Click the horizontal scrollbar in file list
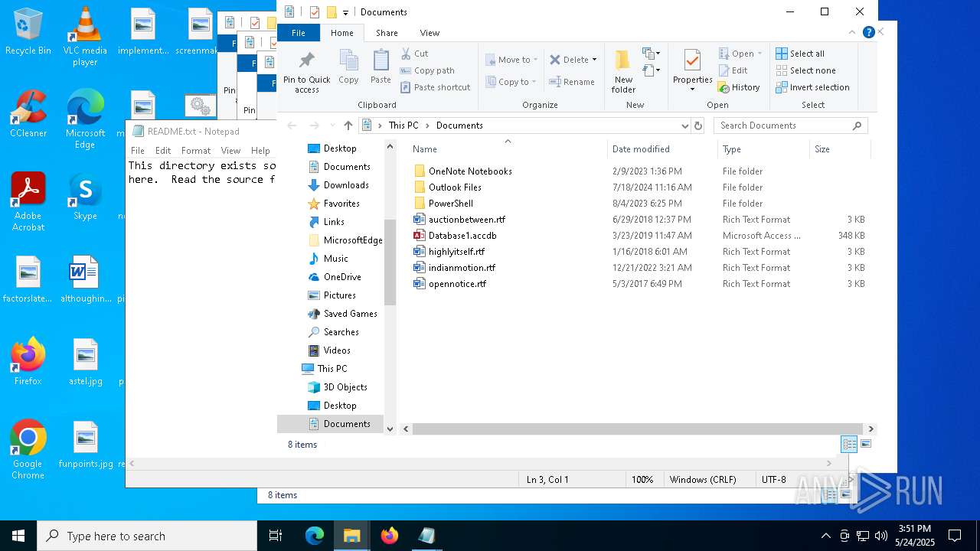 (636, 429)
